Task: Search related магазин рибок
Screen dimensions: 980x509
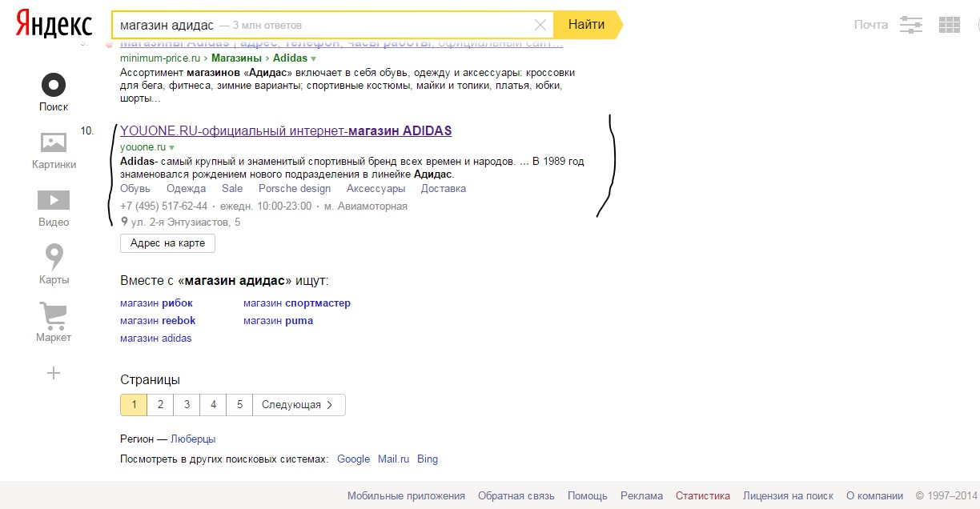Action: 156,303
